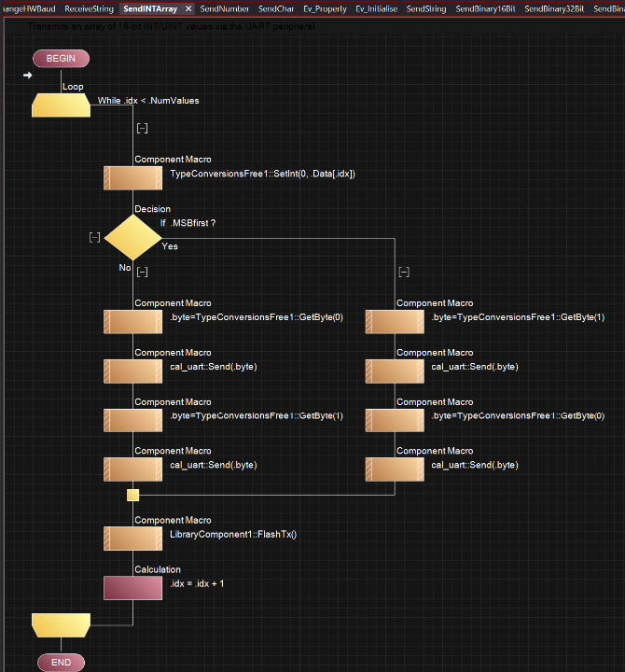Click the loop end icon above END
Screen dimensions: 625x672
pos(61,623)
